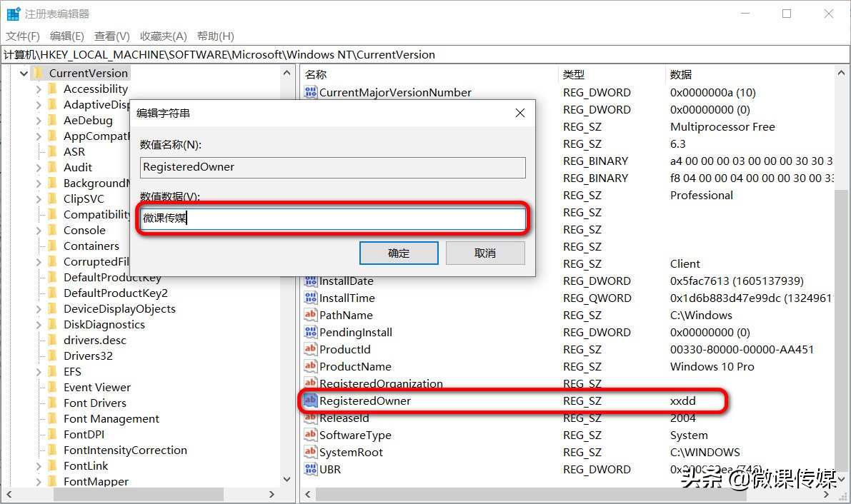Click the ASR folder icon
This screenshot has width=851, height=504.
pos(53,151)
